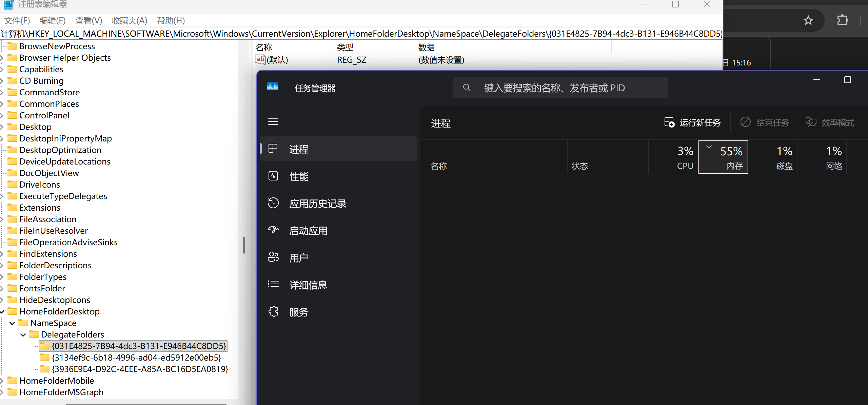Open 应用历史记录 (App history) view

318,203
